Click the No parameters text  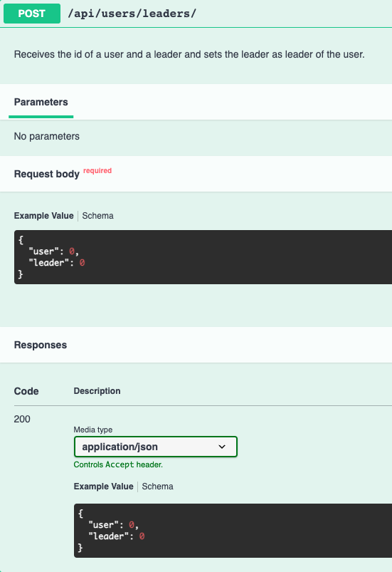47,136
